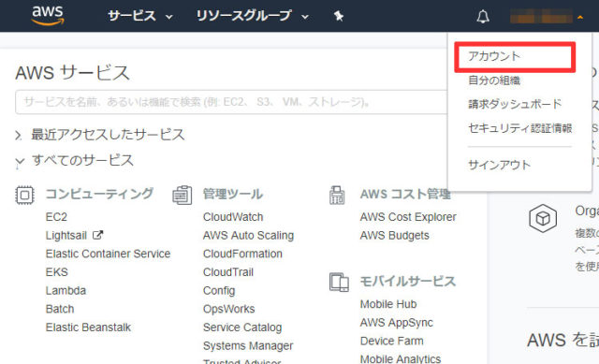Open AWS Cost Explorer link
Image resolution: width=599 pixels, height=364 pixels.
408,217
